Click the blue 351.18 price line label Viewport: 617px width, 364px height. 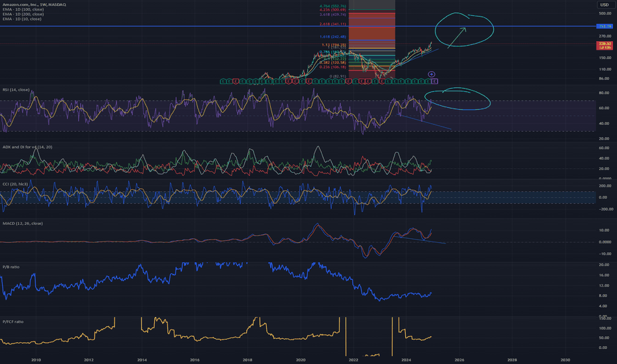604,26
